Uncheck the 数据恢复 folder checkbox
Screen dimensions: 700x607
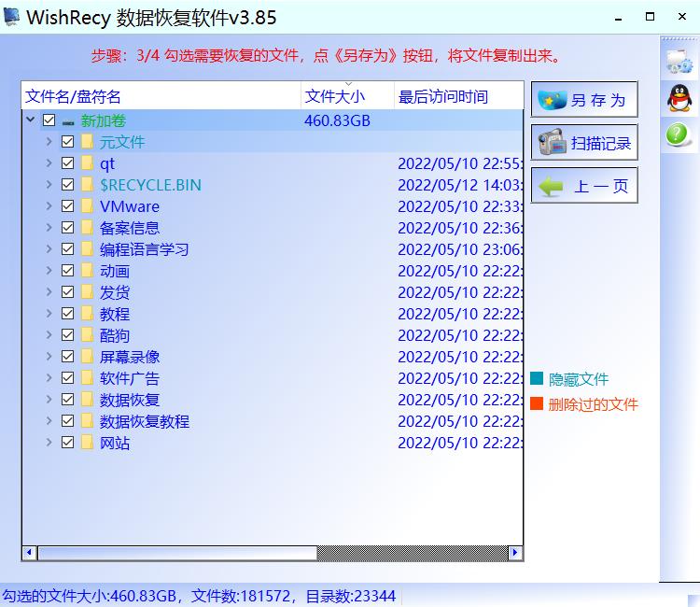[67, 399]
